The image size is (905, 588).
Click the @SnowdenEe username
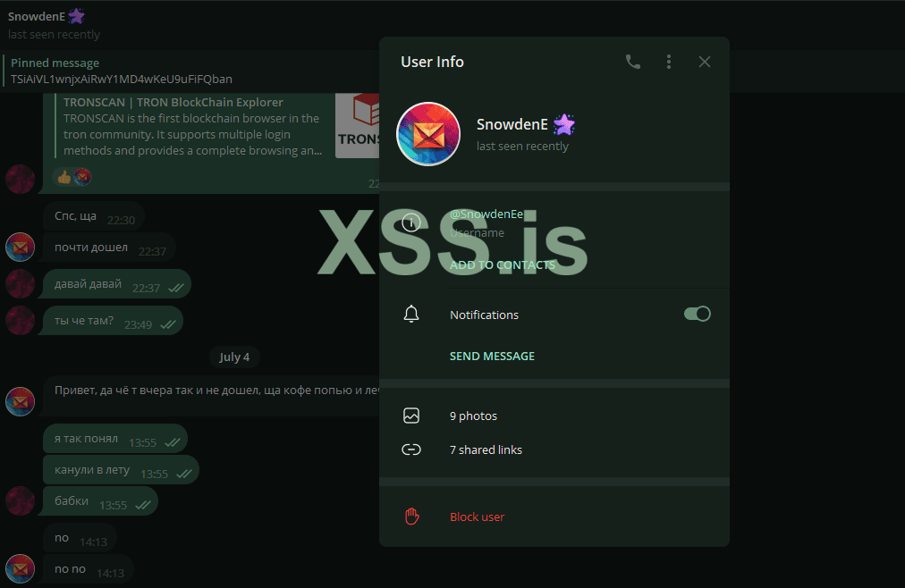(486, 213)
